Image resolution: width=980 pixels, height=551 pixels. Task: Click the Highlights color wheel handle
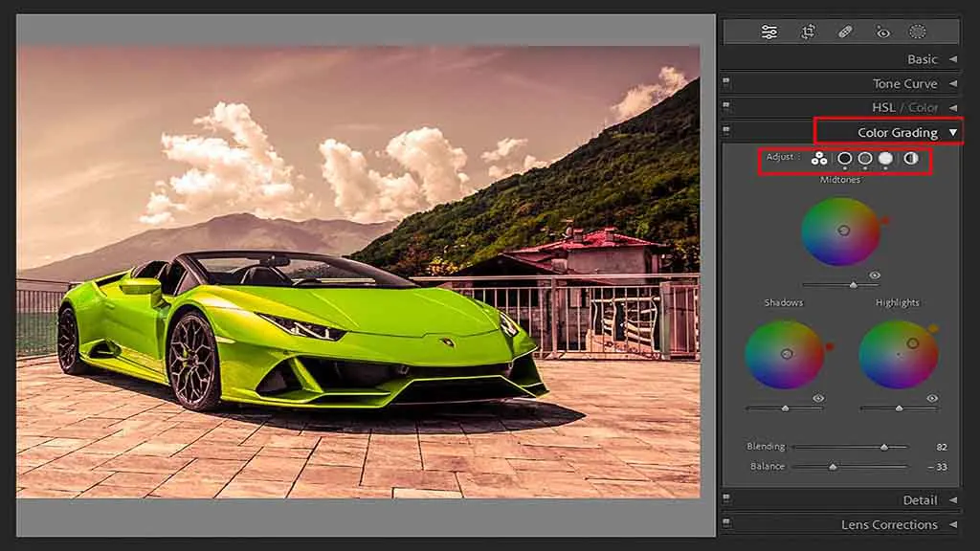click(x=912, y=343)
